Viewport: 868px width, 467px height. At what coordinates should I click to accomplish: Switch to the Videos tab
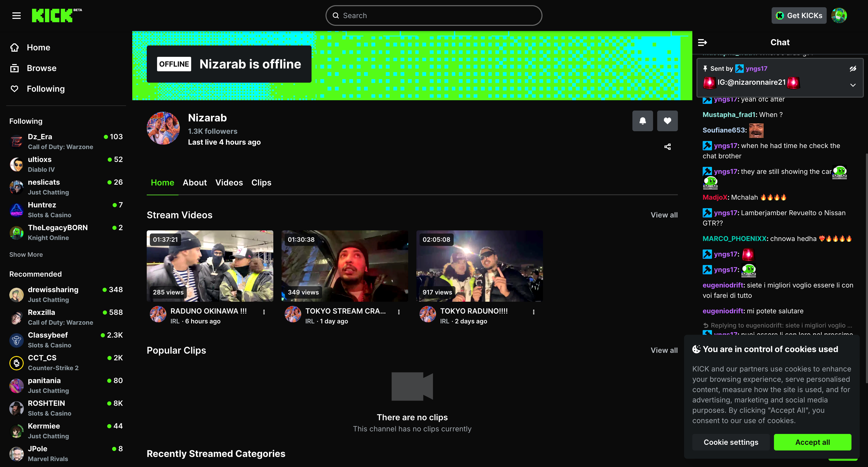coord(229,183)
